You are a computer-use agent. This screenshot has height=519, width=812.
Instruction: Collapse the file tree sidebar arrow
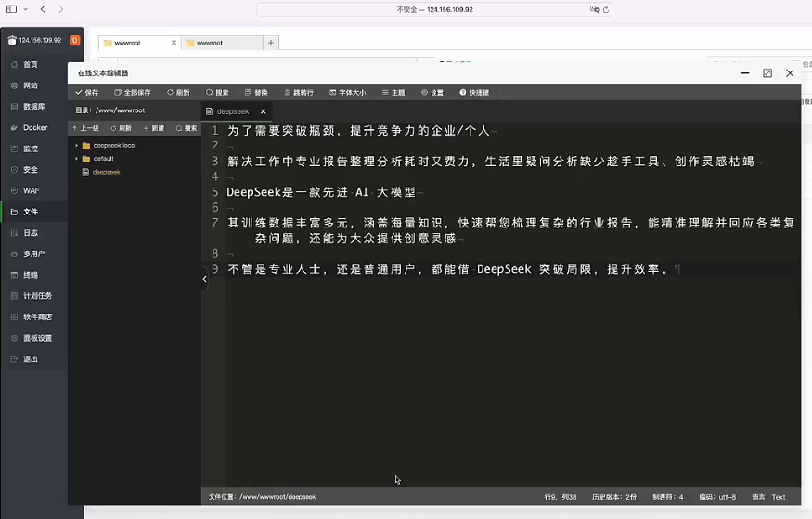click(204, 279)
